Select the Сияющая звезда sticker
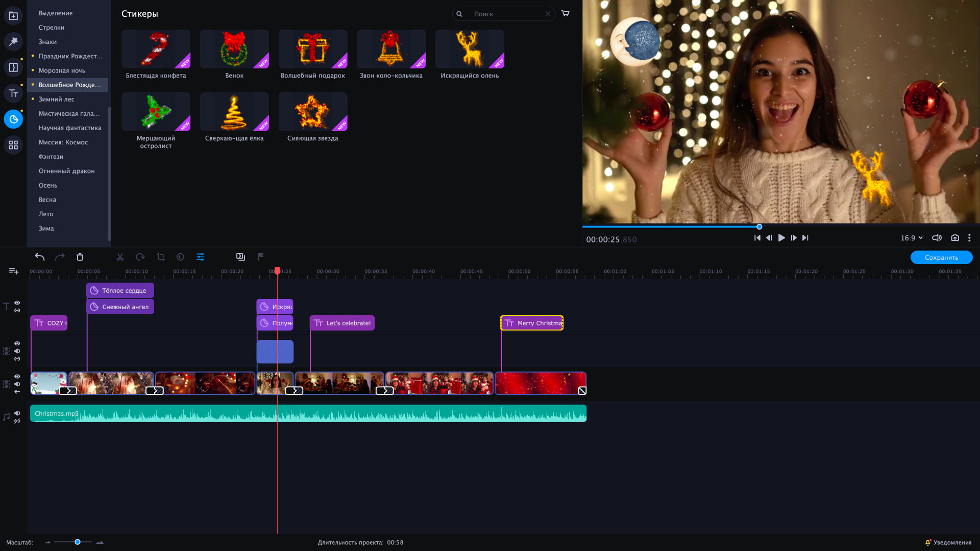 [x=312, y=111]
